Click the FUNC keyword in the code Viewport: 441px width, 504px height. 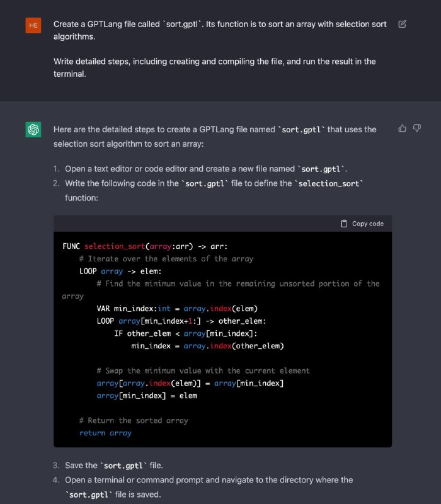point(72,246)
